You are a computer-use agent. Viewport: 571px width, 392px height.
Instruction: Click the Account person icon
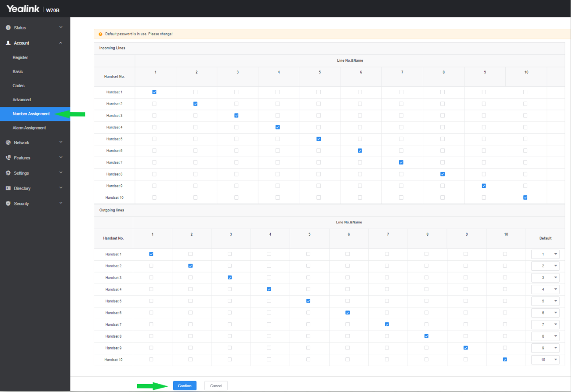click(8, 43)
